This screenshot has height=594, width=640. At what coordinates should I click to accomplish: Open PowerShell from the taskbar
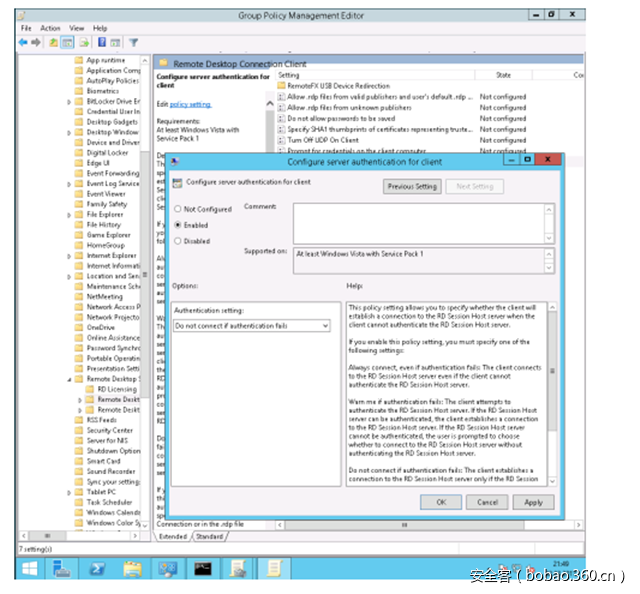[100, 569]
